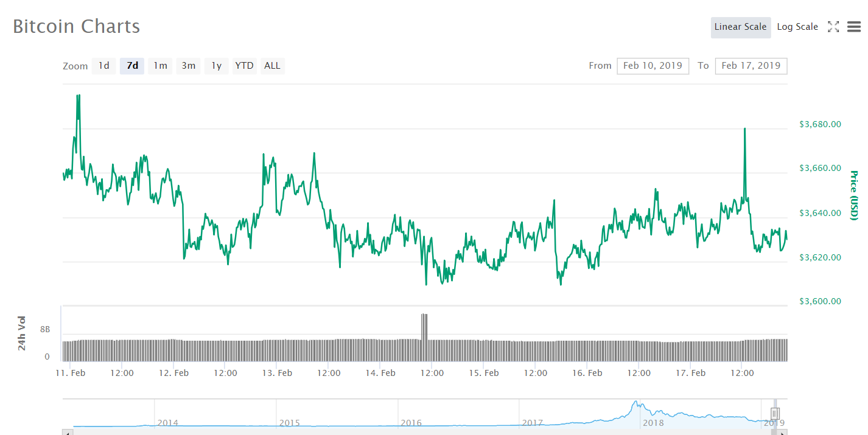The height and width of the screenshot is (435, 868).
Task: Click the Price (USD) axis title
Action: pyautogui.click(x=855, y=195)
